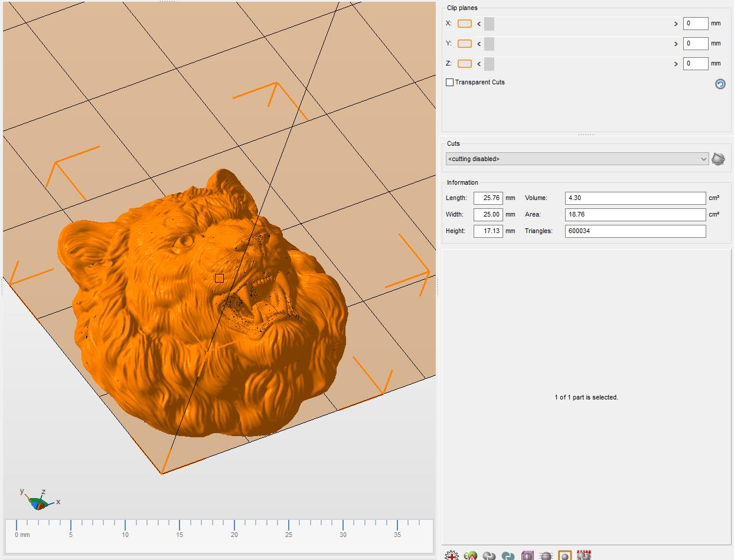Toggle the X clip plane button
Image resolution: width=734 pixels, height=560 pixels.
[x=465, y=24]
